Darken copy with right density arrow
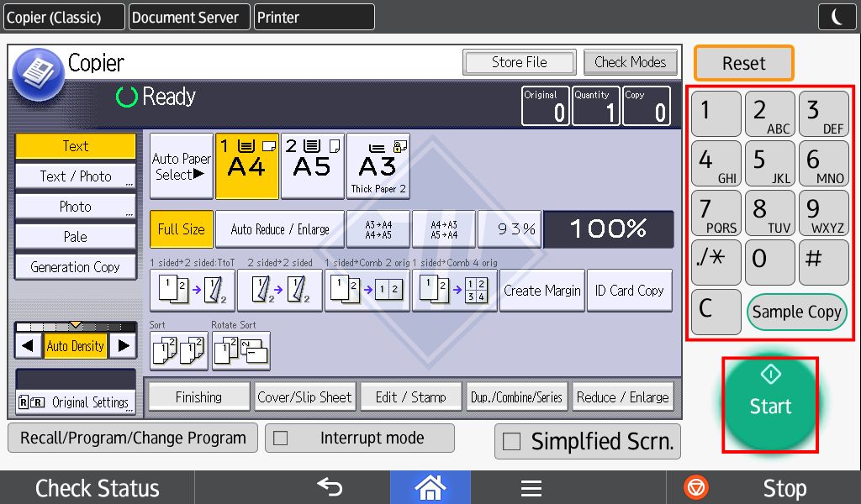 click(124, 345)
